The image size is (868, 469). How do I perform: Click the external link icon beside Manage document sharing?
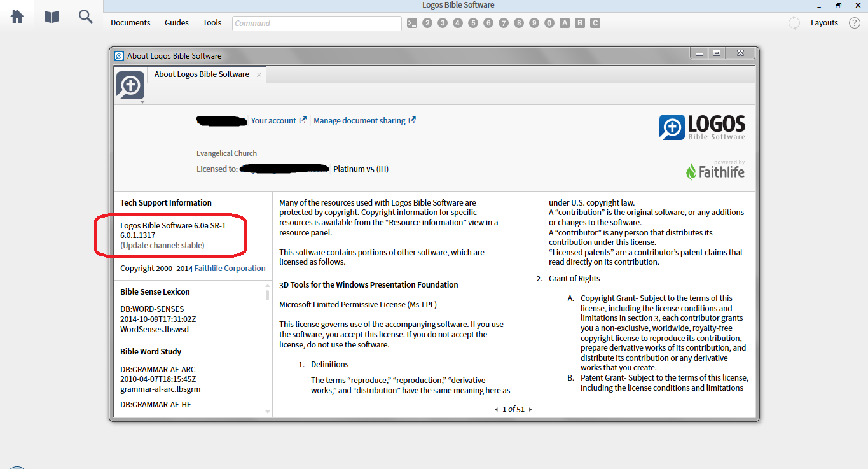coord(412,120)
